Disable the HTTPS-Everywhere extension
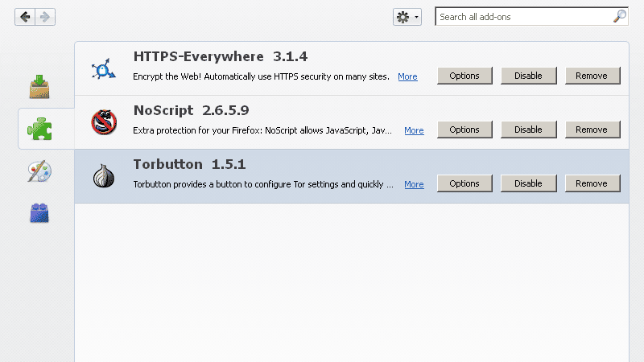644x362 pixels. tap(528, 76)
